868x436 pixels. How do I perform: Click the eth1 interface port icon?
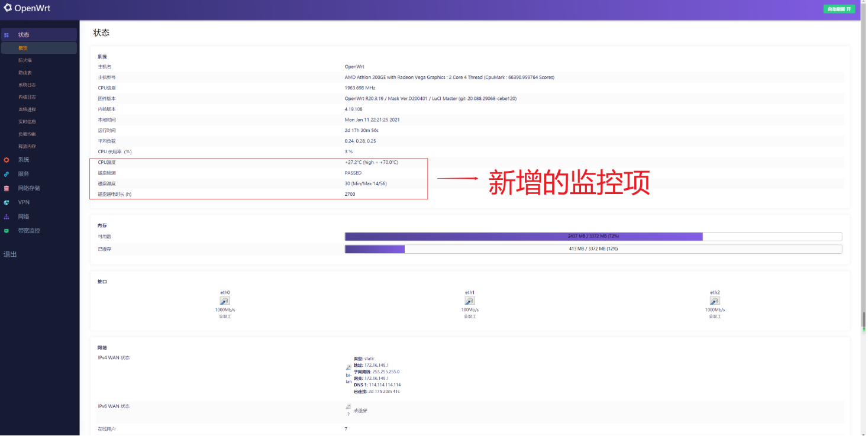(x=470, y=301)
